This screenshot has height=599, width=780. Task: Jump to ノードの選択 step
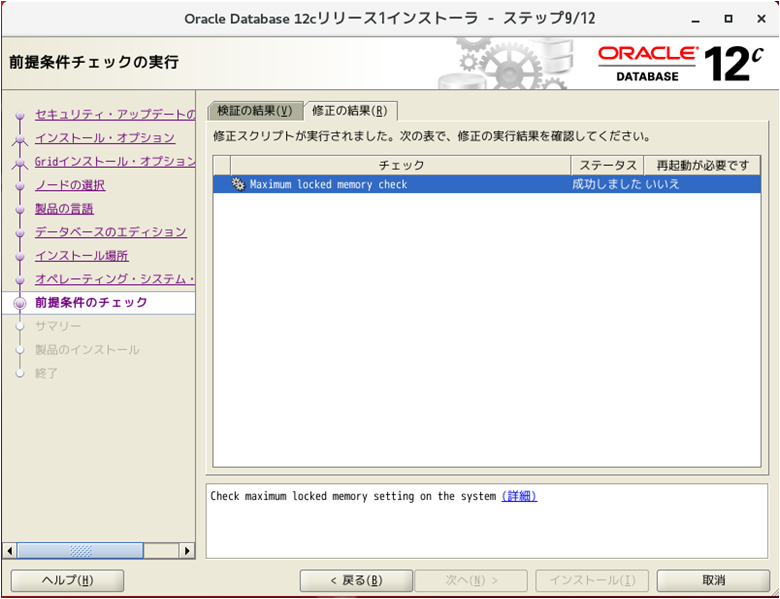coord(70,185)
